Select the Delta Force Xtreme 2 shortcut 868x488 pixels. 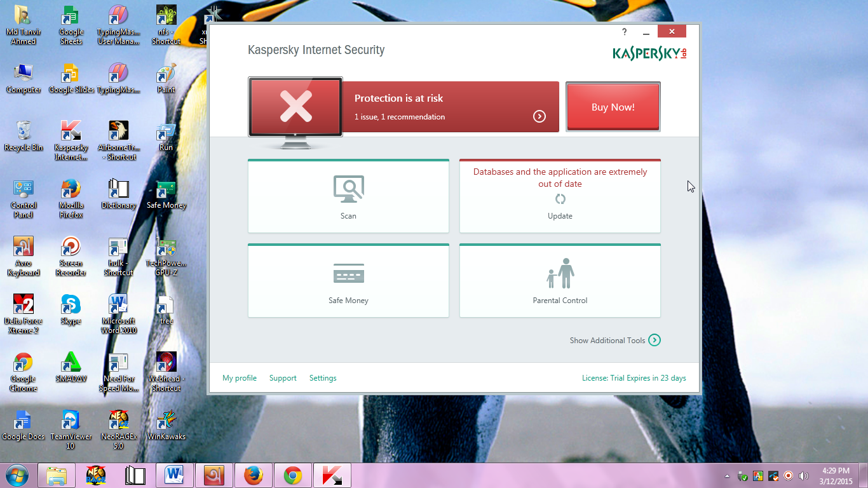(x=24, y=314)
